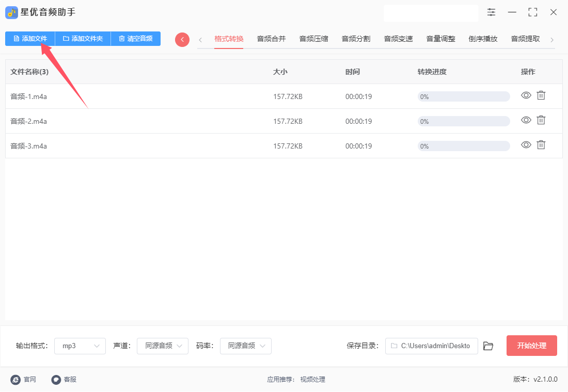568x392 pixels.
Task: Click the 操作 column header
Action: tap(528, 72)
